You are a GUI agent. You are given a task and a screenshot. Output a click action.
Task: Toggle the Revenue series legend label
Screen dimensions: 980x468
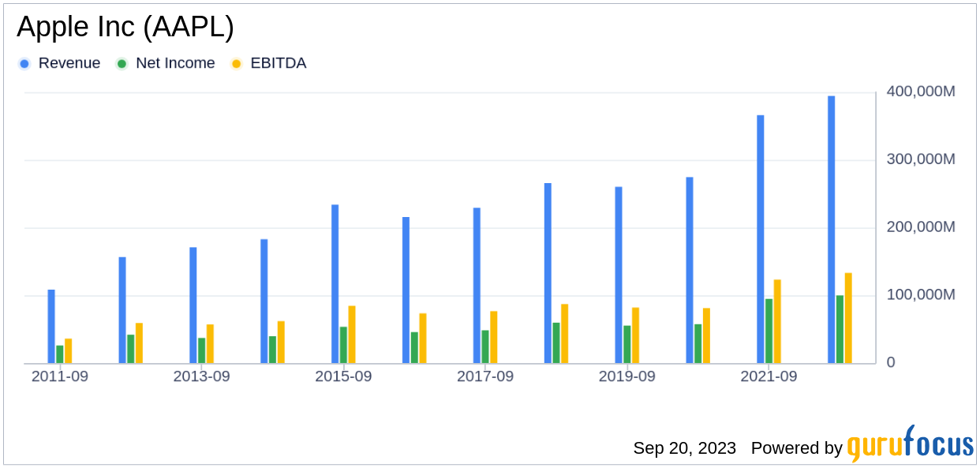[69, 63]
